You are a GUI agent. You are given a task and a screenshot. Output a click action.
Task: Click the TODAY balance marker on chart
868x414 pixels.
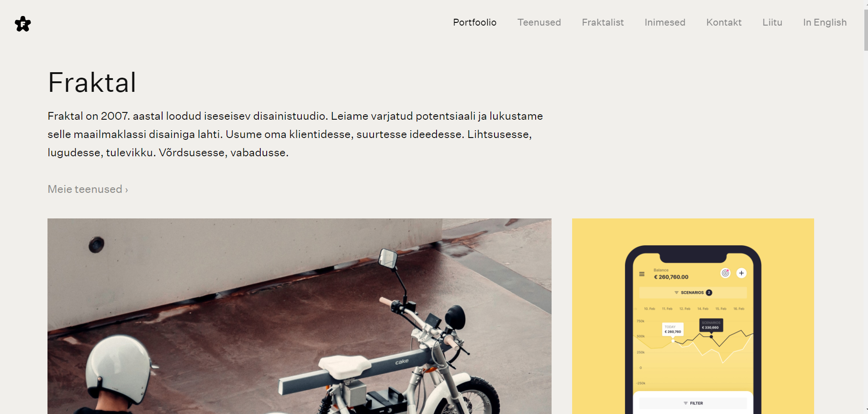pos(673,329)
